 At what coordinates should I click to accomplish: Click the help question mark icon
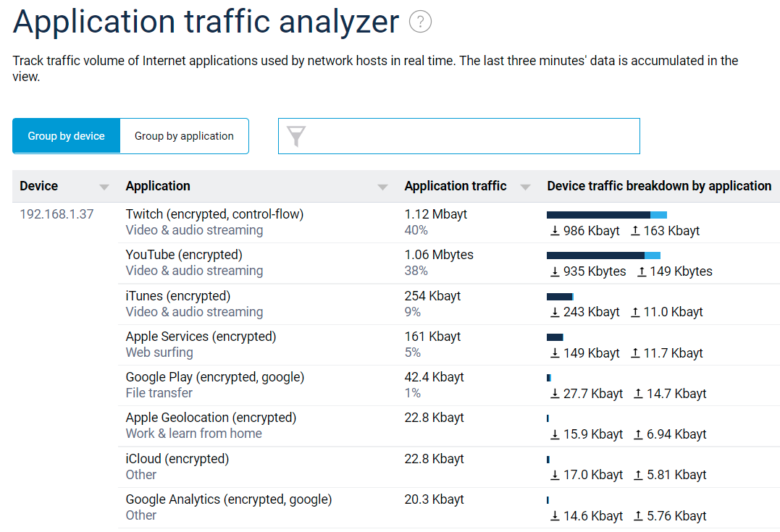[x=420, y=22]
